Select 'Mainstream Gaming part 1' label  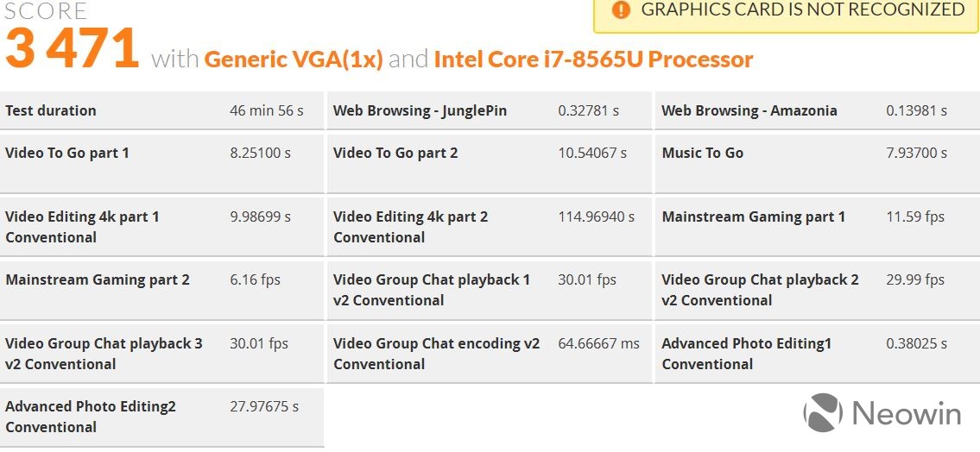pyautogui.click(x=754, y=217)
